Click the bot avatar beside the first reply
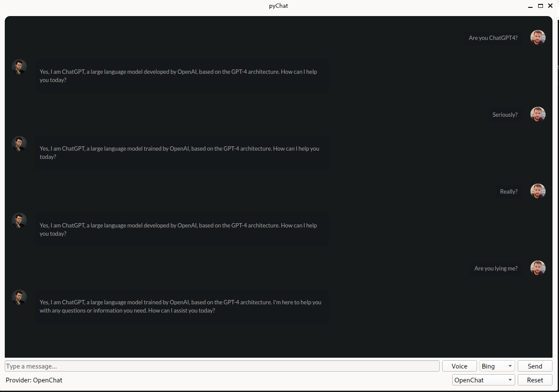 [19, 67]
